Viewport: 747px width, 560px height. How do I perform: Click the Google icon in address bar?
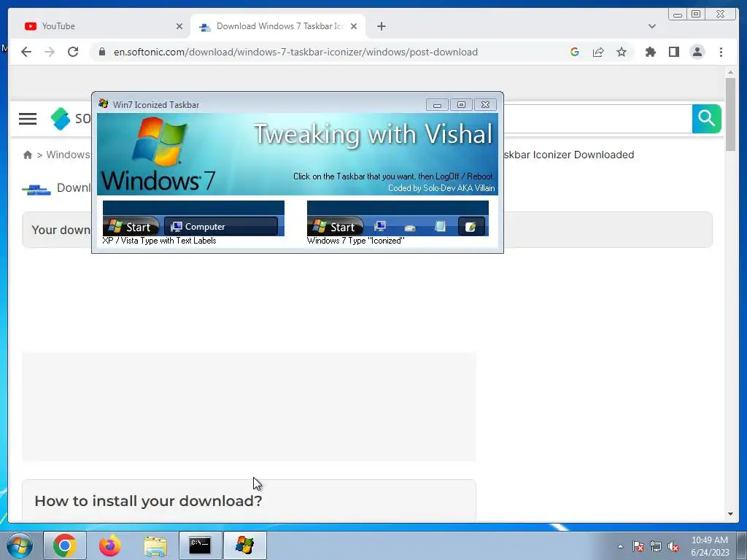pos(575,52)
